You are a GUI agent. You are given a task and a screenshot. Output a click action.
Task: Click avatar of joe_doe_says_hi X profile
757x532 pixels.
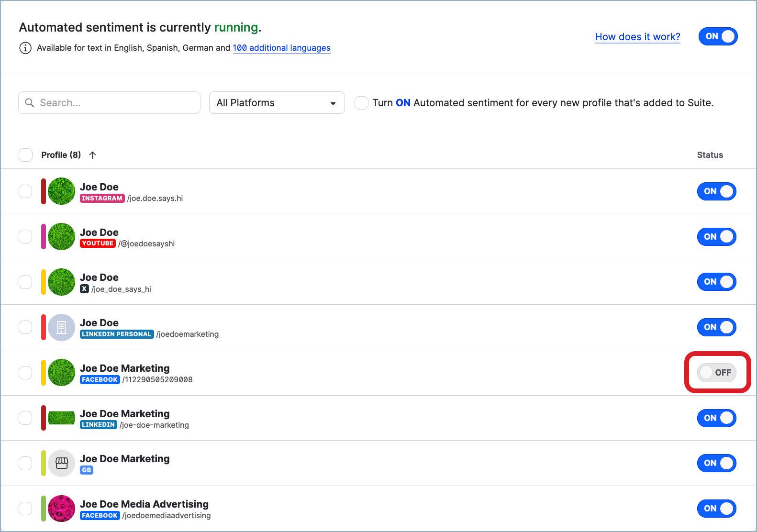tap(62, 282)
